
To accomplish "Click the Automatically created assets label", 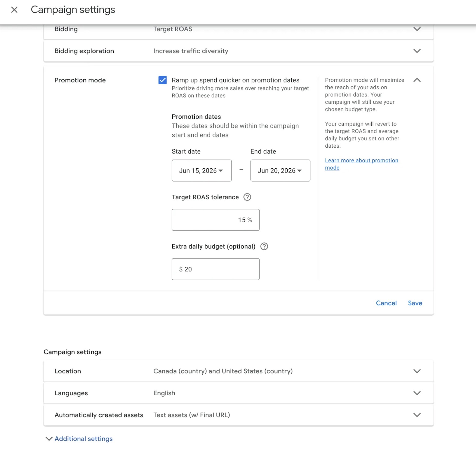I will click(x=99, y=415).
